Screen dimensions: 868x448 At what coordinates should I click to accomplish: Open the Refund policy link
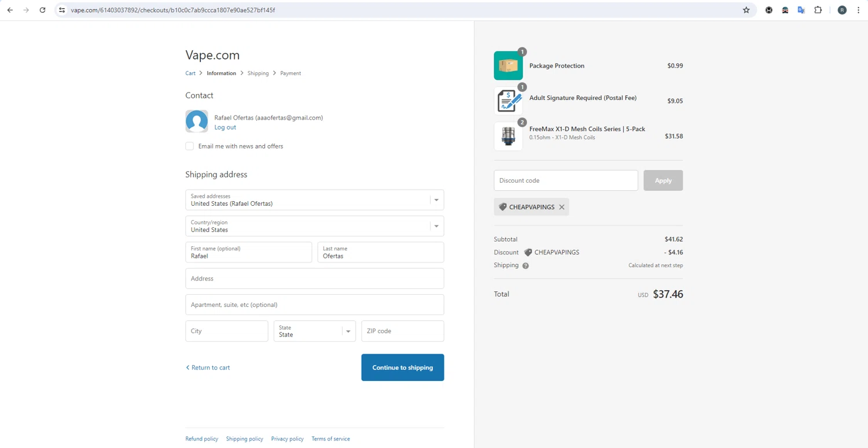coord(202,439)
